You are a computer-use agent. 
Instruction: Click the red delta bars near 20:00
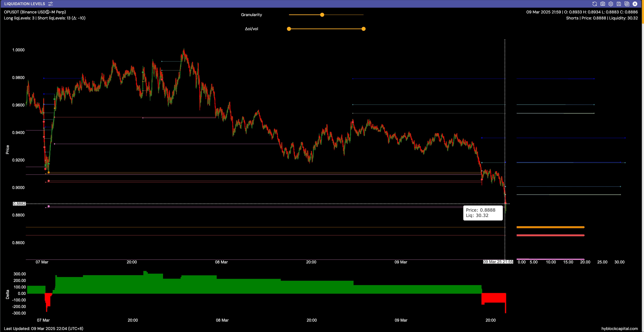coord(494,298)
